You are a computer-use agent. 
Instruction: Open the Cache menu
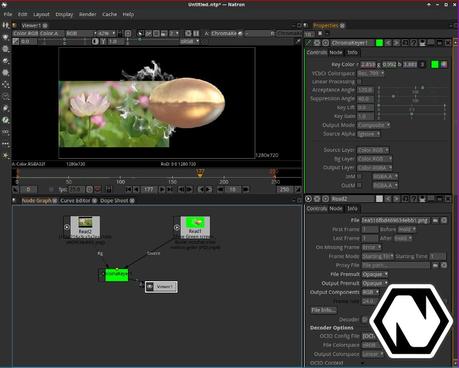(x=109, y=14)
